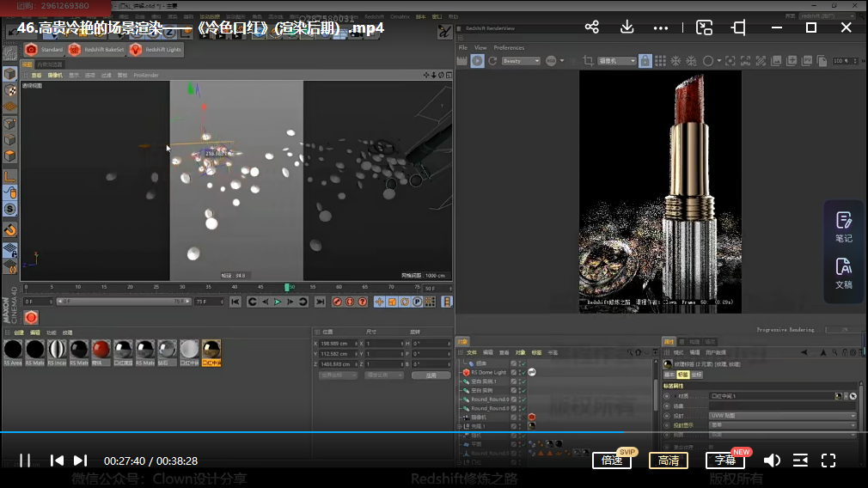Download the video with the download icon
Image resolution: width=868 pixels, height=488 pixels.
[x=627, y=27]
